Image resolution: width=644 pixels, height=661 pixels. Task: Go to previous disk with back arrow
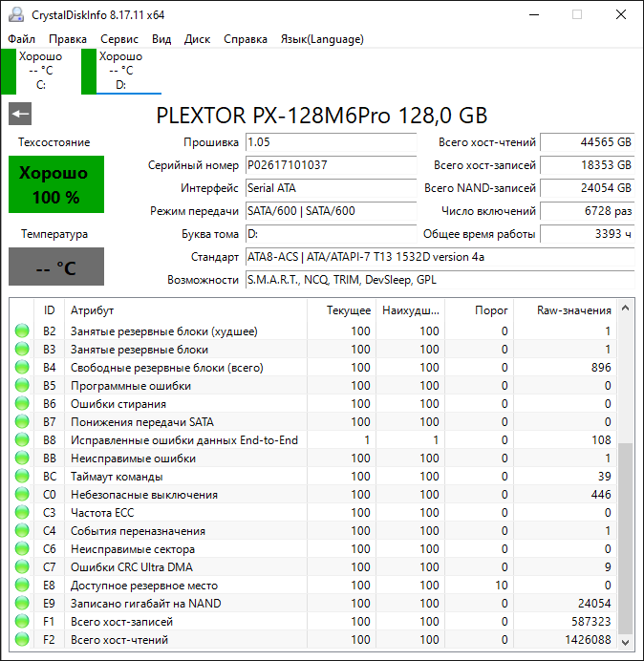tap(20, 114)
